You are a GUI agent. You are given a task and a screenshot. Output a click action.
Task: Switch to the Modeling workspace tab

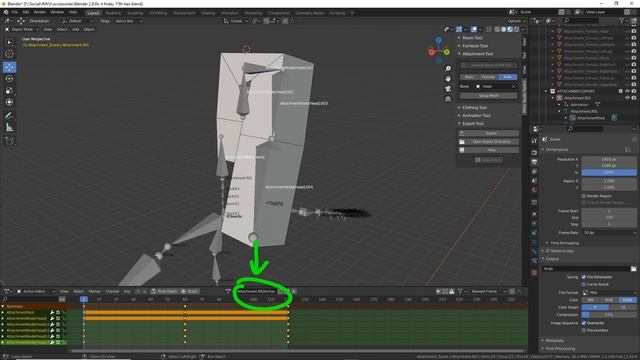click(x=113, y=13)
